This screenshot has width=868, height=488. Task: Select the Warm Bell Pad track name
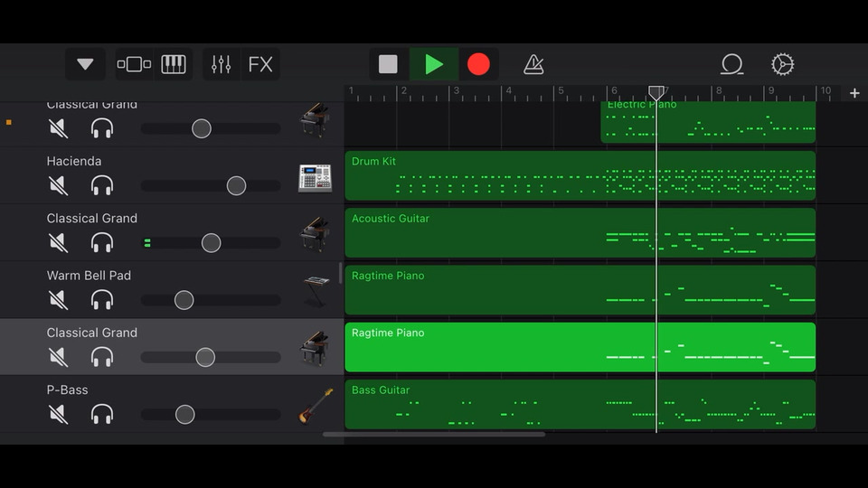[x=89, y=276]
